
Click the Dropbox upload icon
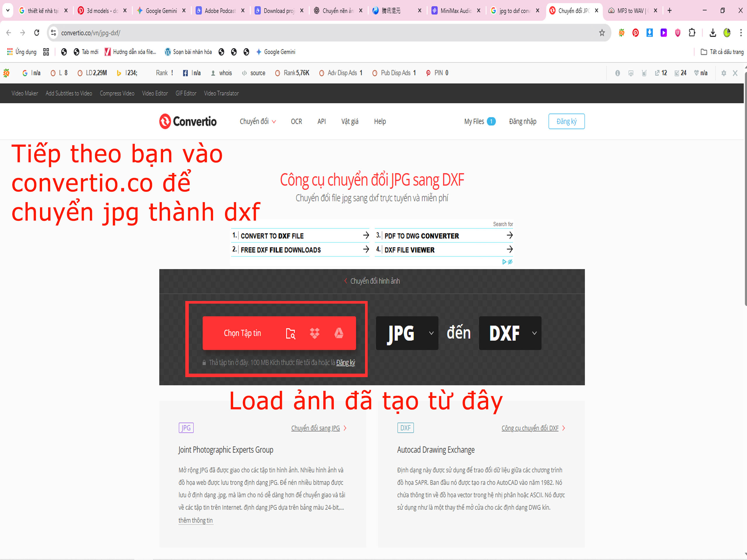click(x=314, y=333)
